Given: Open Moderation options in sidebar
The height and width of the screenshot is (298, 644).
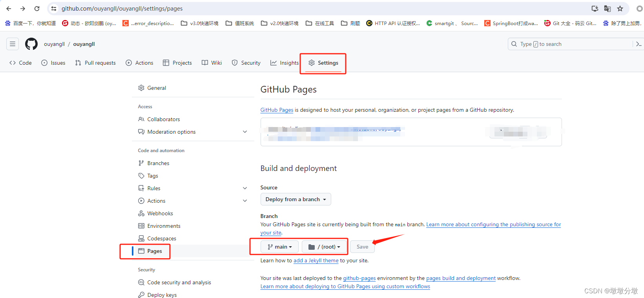Looking at the screenshot, I should click(171, 132).
